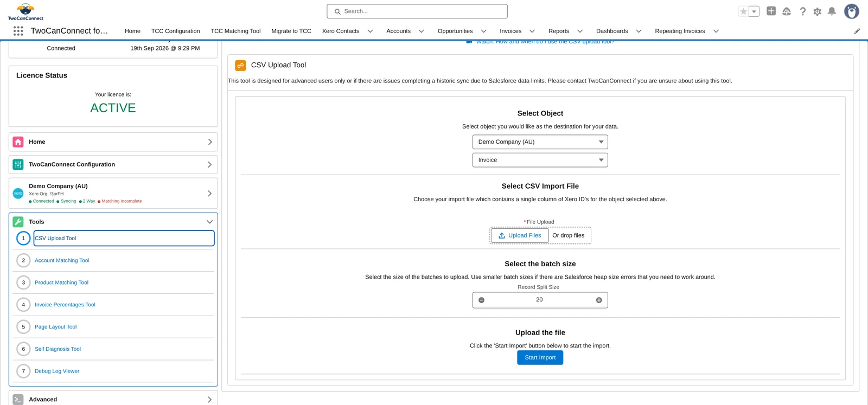Collapse the Tools section chevron
Image resolution: width=868 pixels, height=405 pixels.
coord(209,222)
